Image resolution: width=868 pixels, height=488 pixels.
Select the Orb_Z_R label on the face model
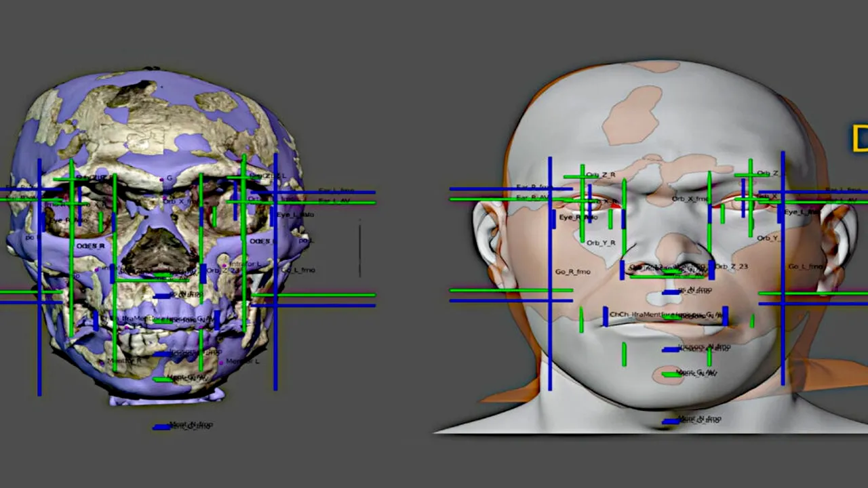click(601, 175)
